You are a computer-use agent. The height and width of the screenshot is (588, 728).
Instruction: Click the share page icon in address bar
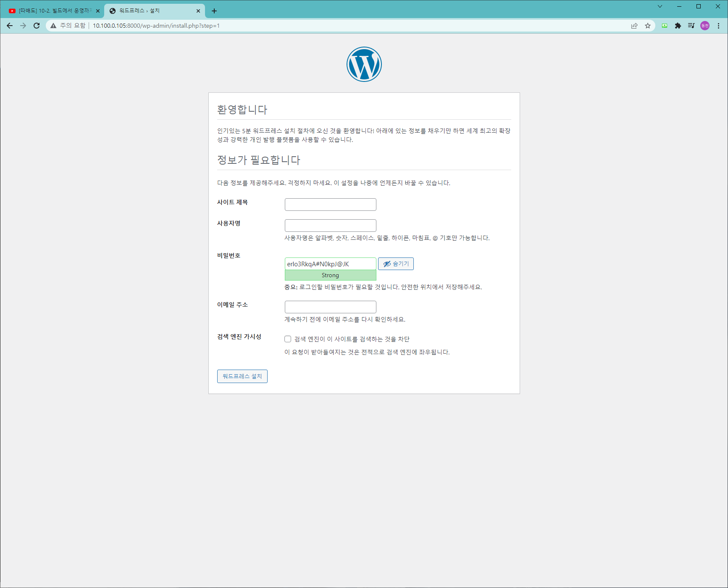(x=634, y=26)
